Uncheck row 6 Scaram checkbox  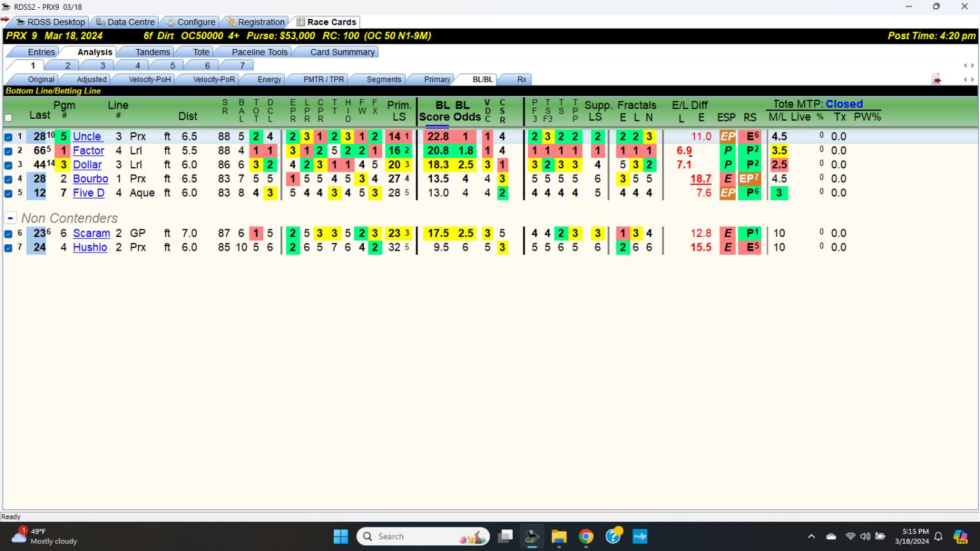pos(8,234)
